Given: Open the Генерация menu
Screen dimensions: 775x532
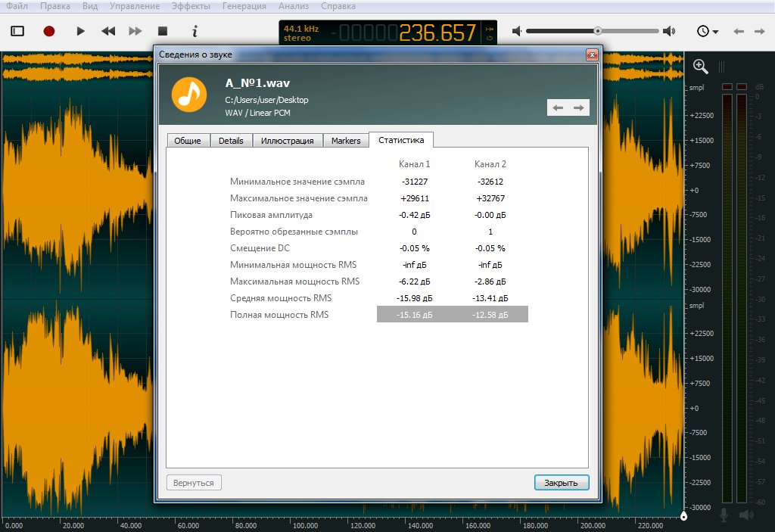Looking at the screenshot, I should (x=244, y=6).
